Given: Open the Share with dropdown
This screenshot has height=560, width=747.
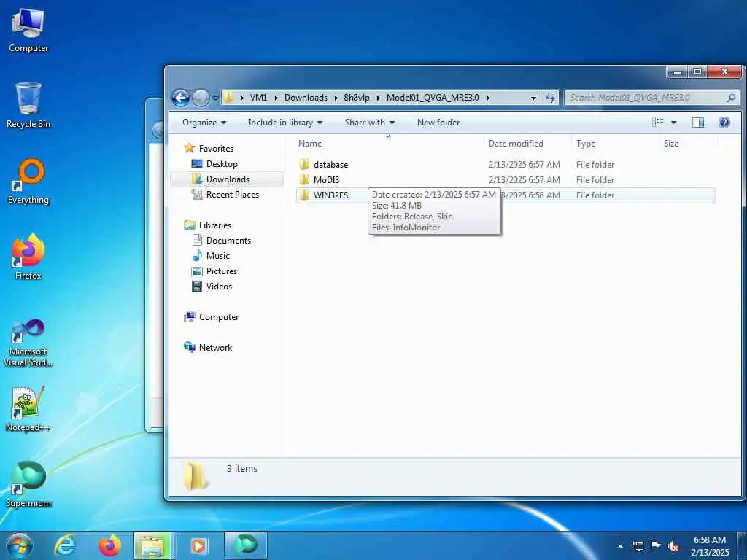Looking at the screenshot, I should click(x=370, y=122).
